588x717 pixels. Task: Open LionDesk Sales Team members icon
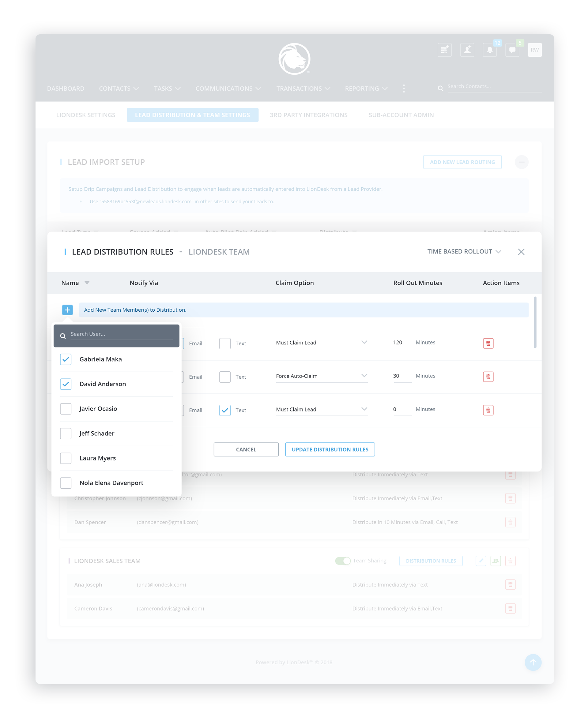496,561
